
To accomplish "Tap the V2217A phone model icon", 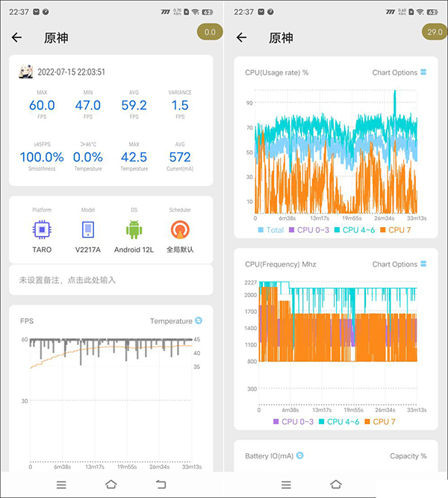I will (x=87, y=228).
